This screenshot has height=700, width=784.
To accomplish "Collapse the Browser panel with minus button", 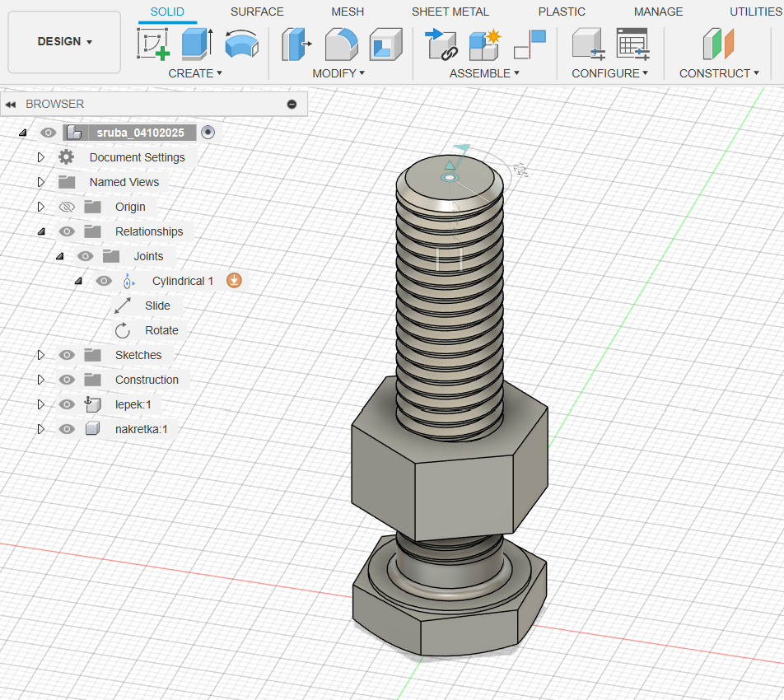I will click(292, 105).
